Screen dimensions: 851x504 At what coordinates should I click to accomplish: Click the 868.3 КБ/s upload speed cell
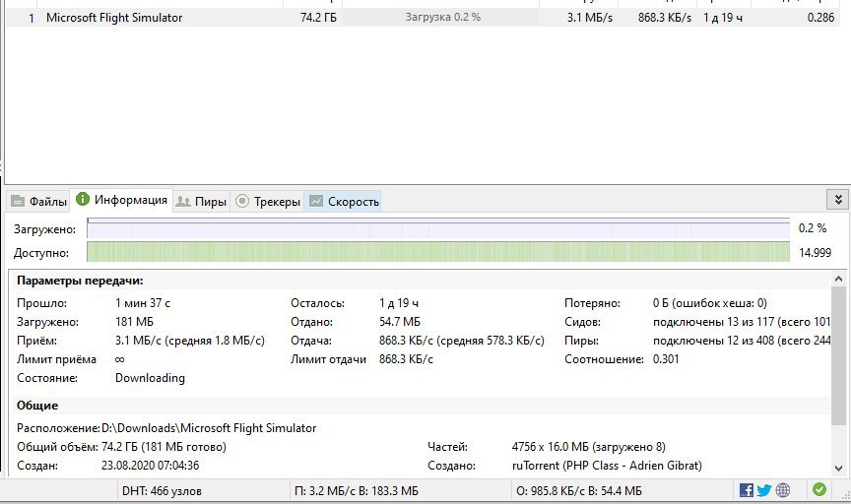(x=665, y=18)
